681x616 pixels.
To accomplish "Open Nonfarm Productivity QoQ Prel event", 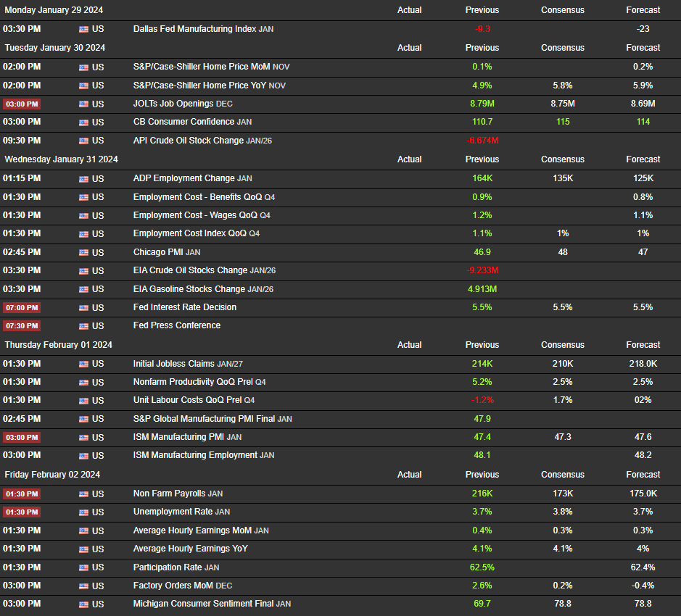I will (x=199, y=382).
